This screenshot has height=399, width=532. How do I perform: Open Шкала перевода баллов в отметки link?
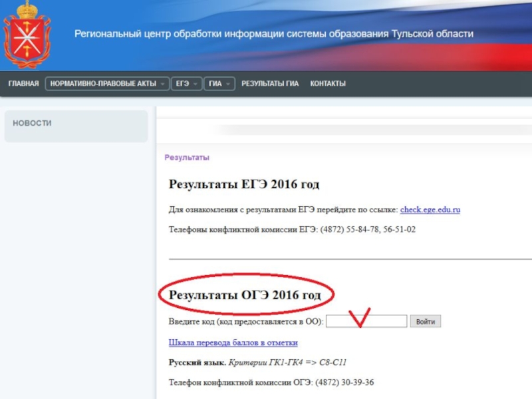click(233, 342)
